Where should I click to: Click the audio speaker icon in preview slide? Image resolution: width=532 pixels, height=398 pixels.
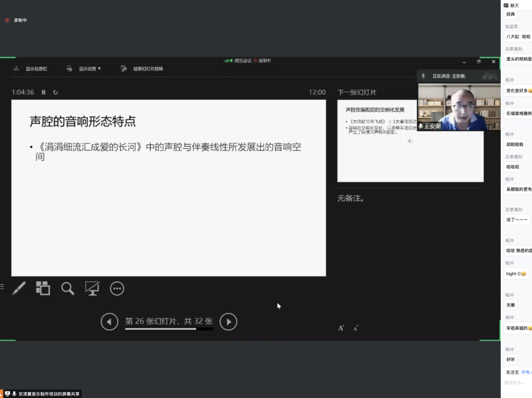click(410, 141)
